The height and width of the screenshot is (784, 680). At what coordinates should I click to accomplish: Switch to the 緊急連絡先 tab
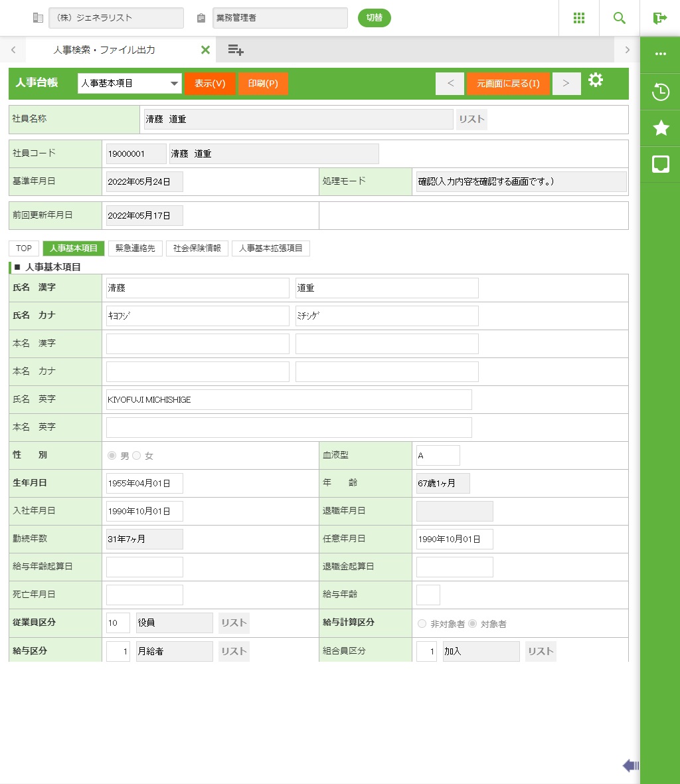(x=135, y=248)
